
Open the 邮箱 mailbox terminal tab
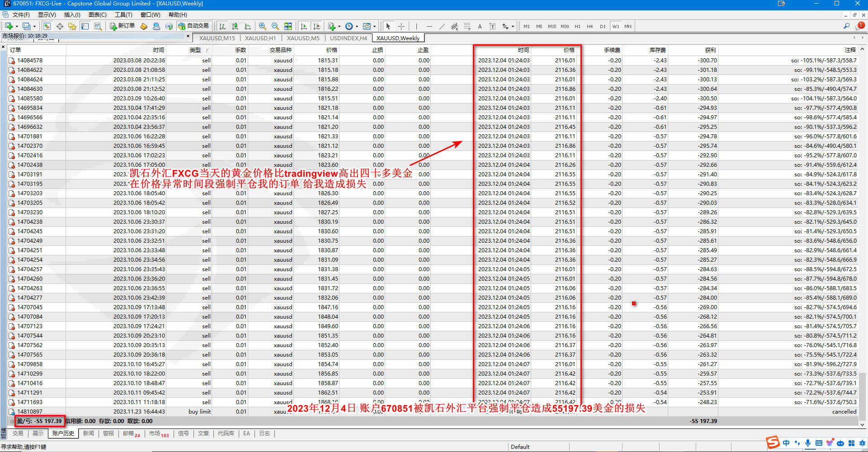pos(131,433)
